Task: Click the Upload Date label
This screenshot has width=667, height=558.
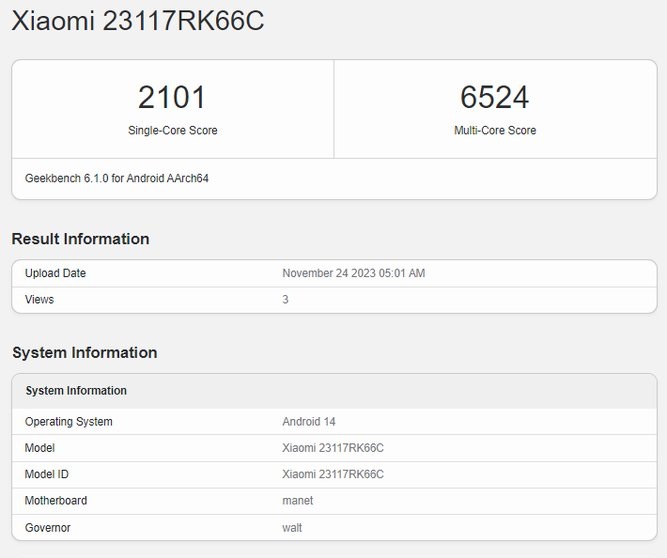Action: tap(55, 273)
